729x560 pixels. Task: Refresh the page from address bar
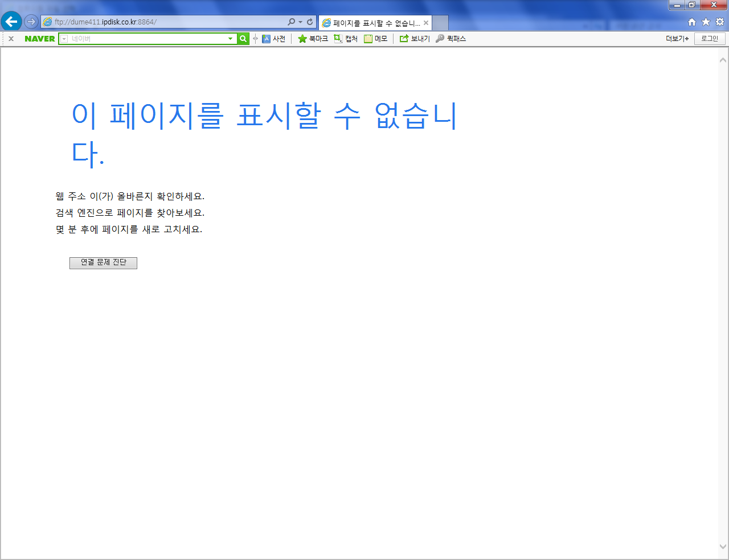[x=310, y=22]
